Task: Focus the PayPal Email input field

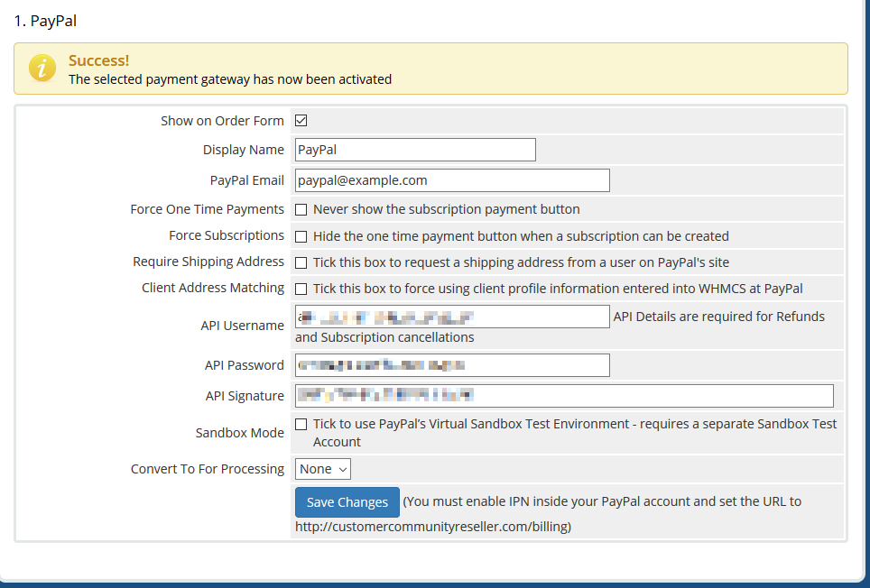Action: point(452,180)
